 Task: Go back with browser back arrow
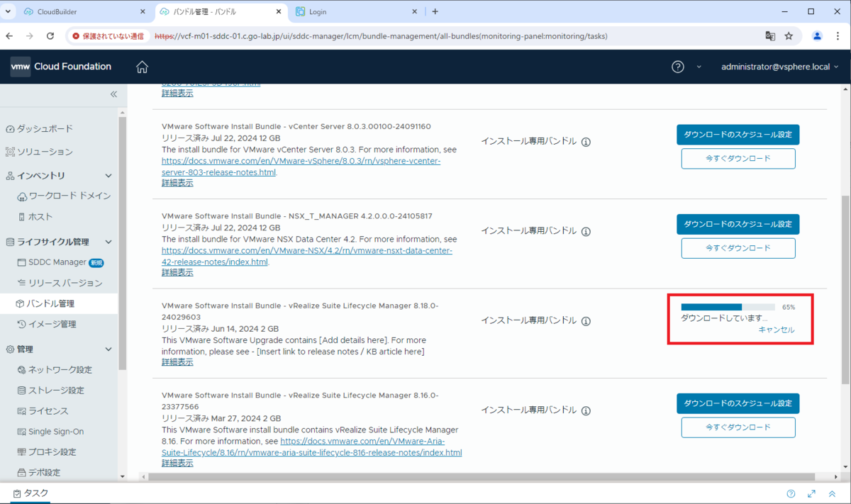coord(10,36)
